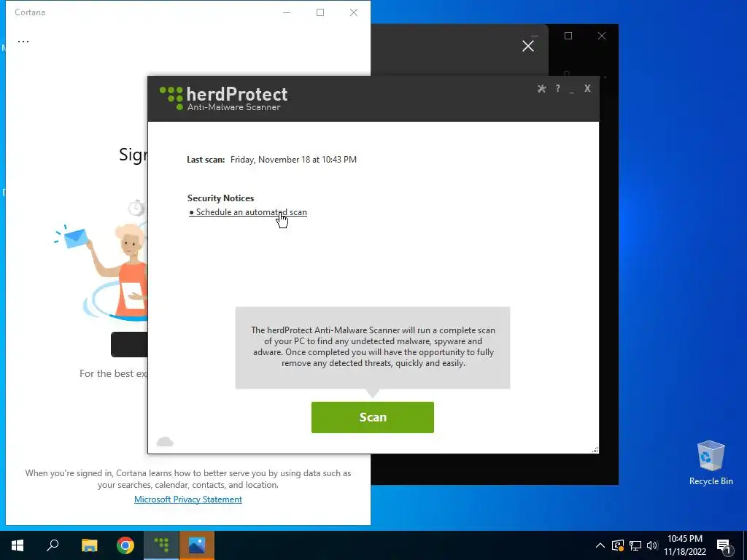Click the herdProtect window resize grip

tap(595, 449)
